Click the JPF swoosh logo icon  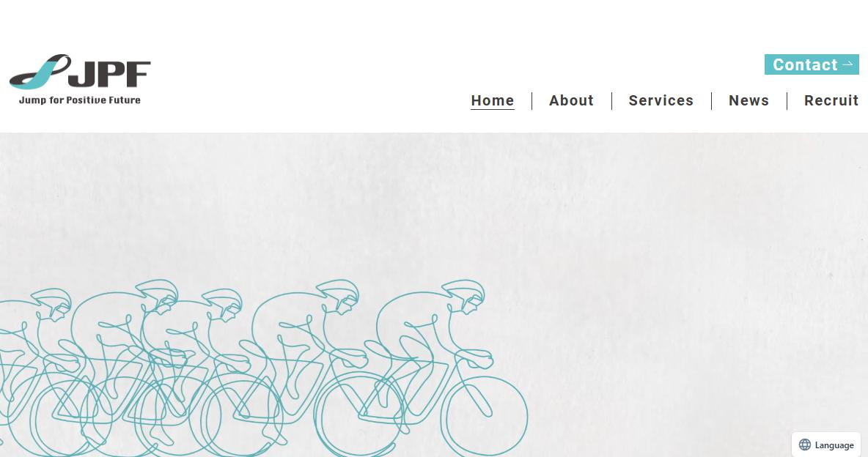40,71
